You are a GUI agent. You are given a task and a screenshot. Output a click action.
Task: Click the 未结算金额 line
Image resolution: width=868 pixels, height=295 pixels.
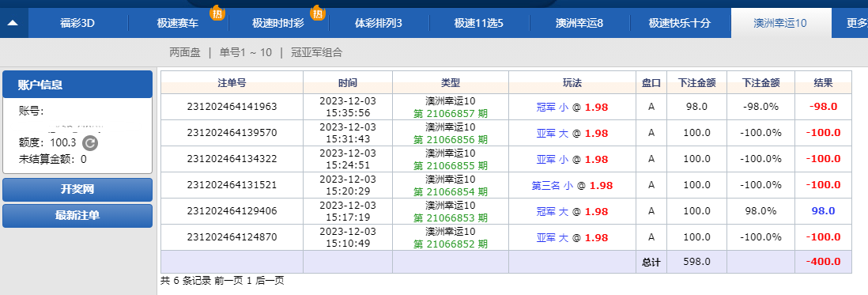point(53,160)
